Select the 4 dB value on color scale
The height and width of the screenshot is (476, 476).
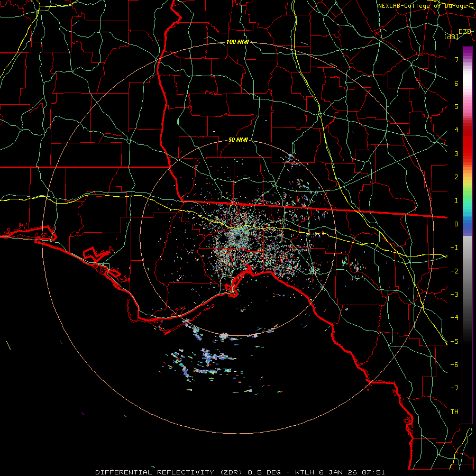tap(456, 130)
